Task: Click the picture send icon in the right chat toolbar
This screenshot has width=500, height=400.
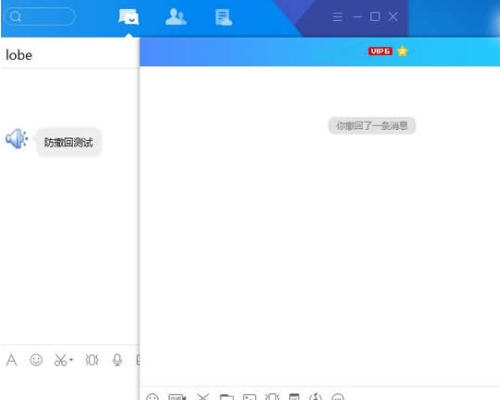Action: coord(250,397)
